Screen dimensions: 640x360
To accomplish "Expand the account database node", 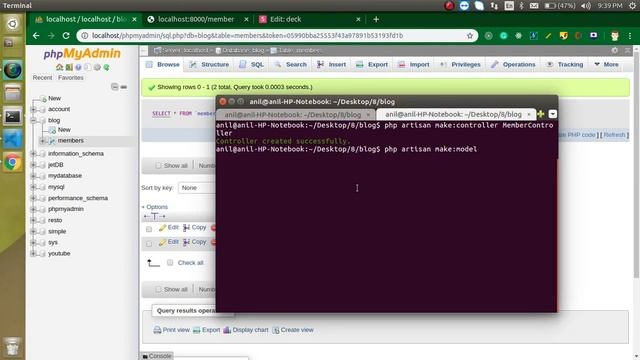I will coord(33,109).
